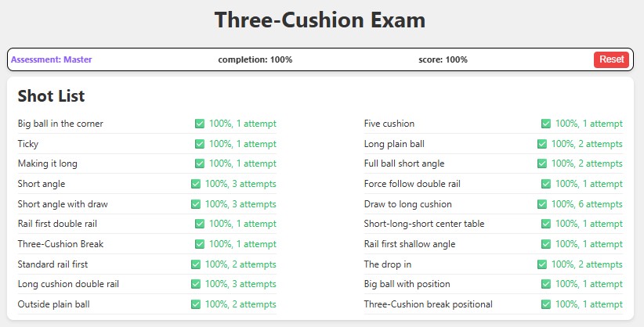
Task: Click the 3 attempts result for Long cushion double rail
Action: coord(241,284)
